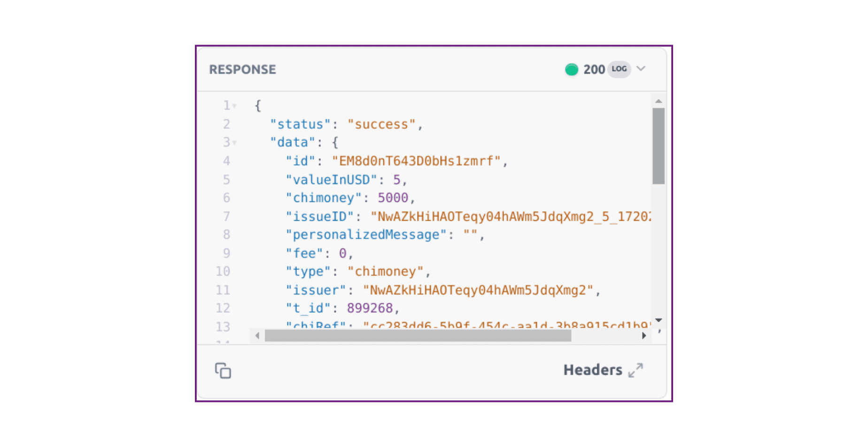Click the "personalizedMessage" key

[x=366, y=234]
